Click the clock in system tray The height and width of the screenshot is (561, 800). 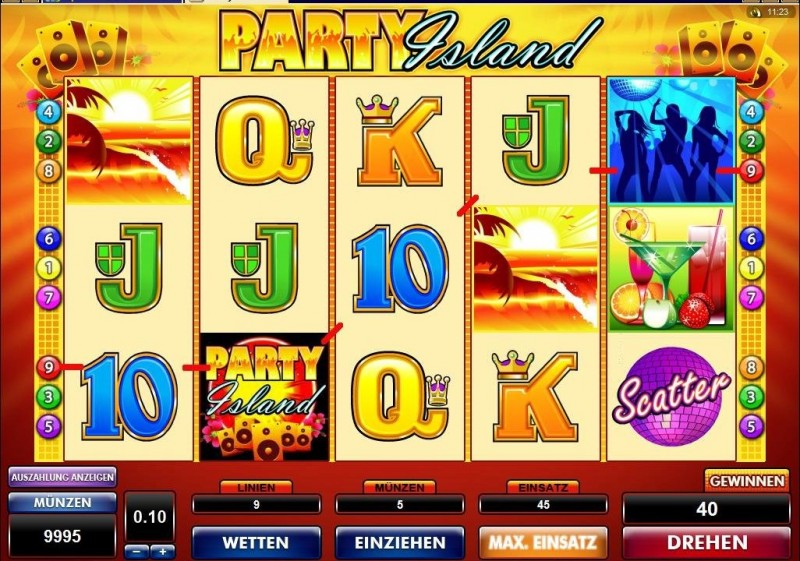(778, 12)
